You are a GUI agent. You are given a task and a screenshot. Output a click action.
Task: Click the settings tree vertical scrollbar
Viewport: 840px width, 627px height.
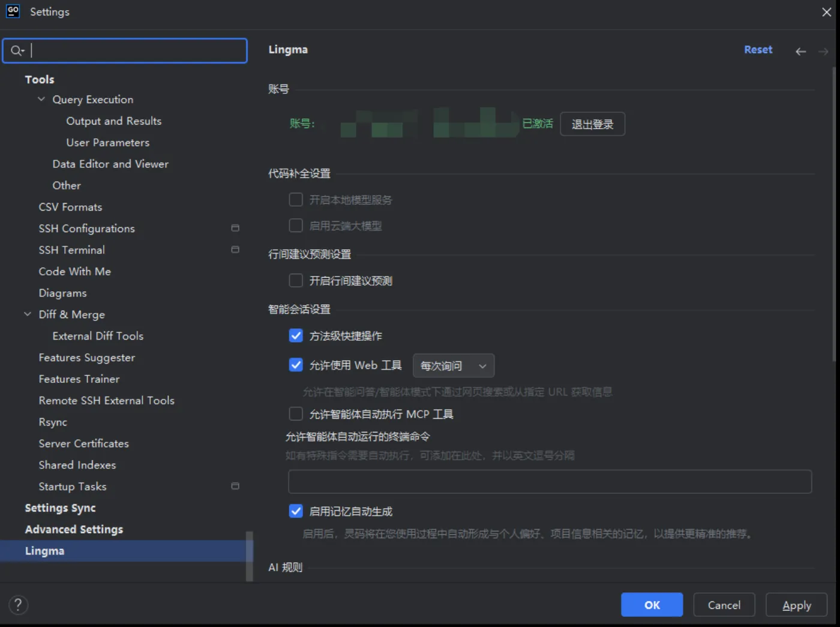tap(249, 556)
